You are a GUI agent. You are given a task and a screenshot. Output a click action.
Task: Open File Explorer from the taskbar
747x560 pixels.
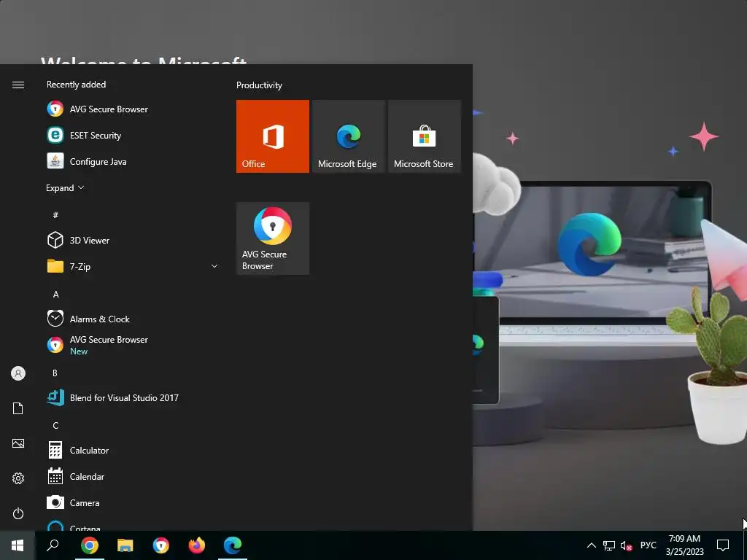tap(125, 545)
